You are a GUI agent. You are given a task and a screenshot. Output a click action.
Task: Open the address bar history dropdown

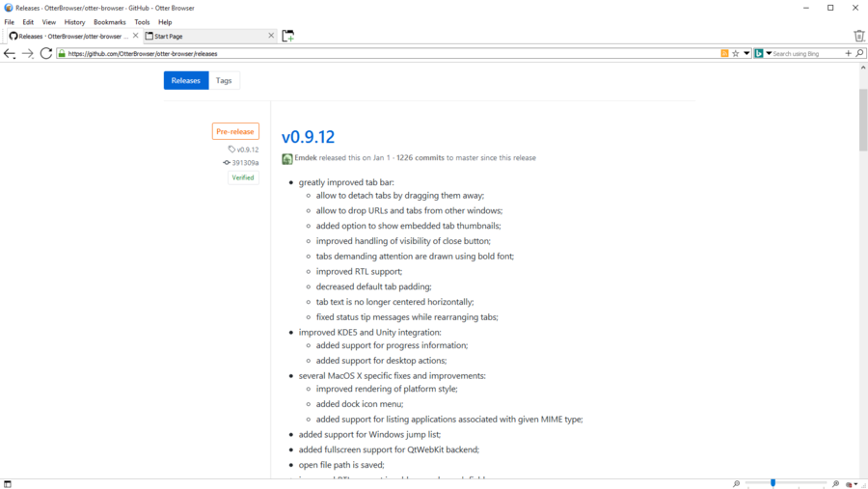(x=746, y=54)
